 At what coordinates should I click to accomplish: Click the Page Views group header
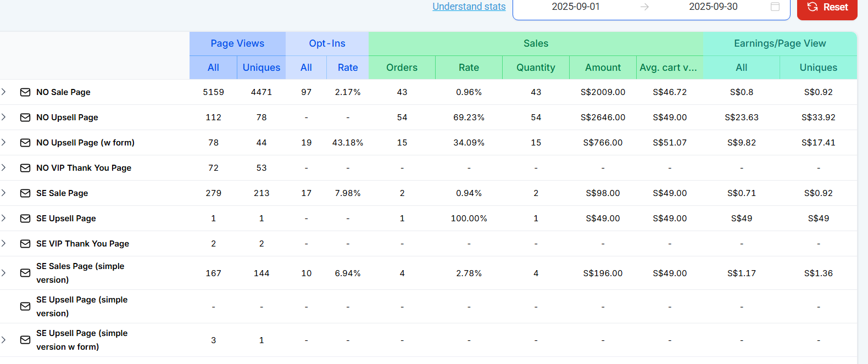pos(237,43)
